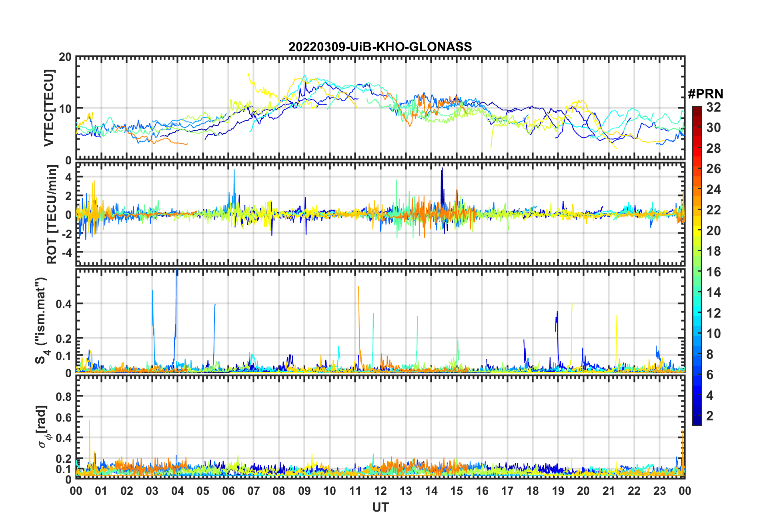The width and height of the screenshot is (761, 532).
Task: Select σφ panel y-axis tick 0.6
Action: [64, 417]
